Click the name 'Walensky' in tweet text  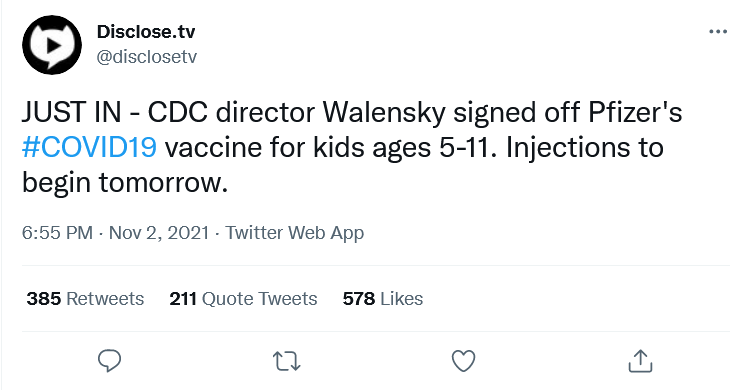[384, 113]
